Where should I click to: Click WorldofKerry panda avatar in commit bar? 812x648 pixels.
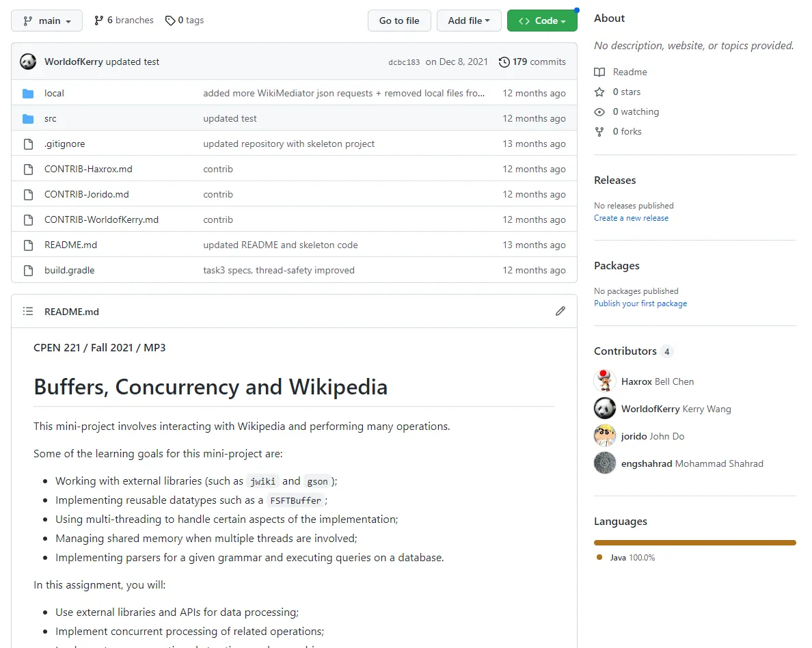coord(28,62)
